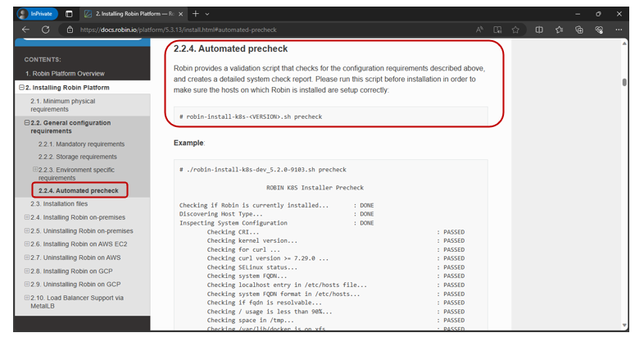Collapse 2.2. General configuration requirements
644x342 pixels.
(27, 122)
